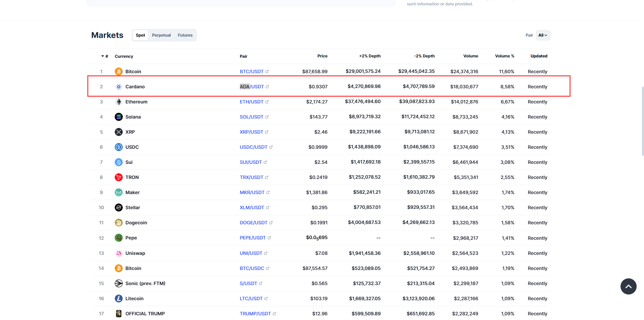Sort by the Volume column header

tap(471, 56)
